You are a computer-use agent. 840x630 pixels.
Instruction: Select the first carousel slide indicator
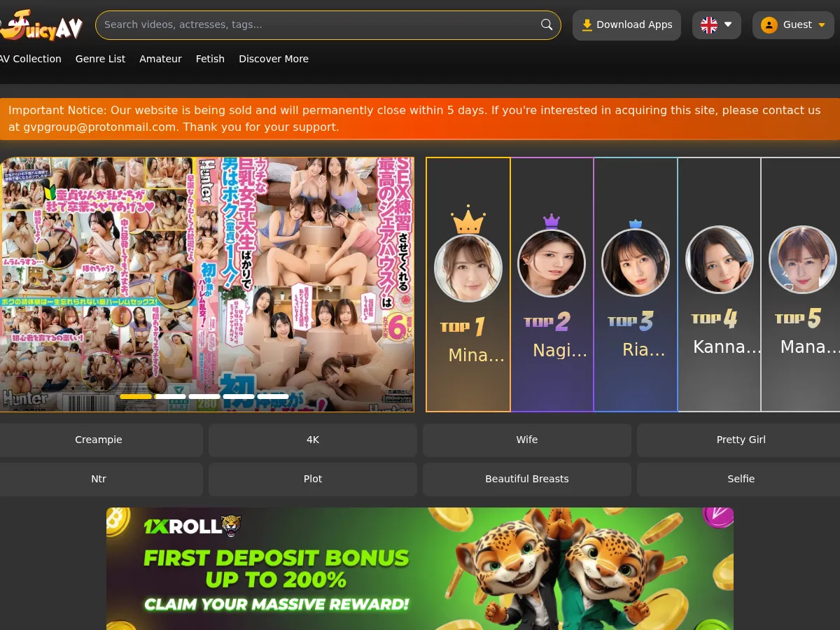[x=136, y=396]
